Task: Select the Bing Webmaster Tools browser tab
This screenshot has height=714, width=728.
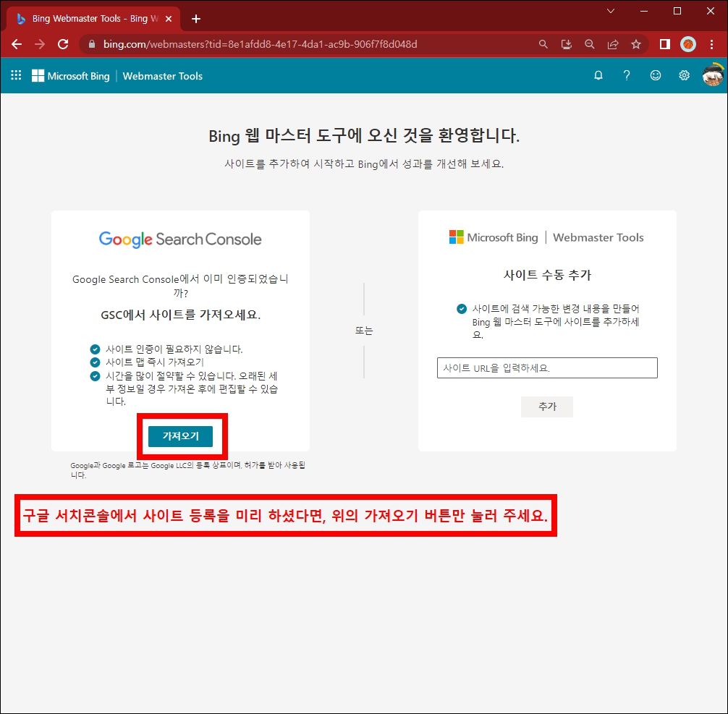Action: 87,18
